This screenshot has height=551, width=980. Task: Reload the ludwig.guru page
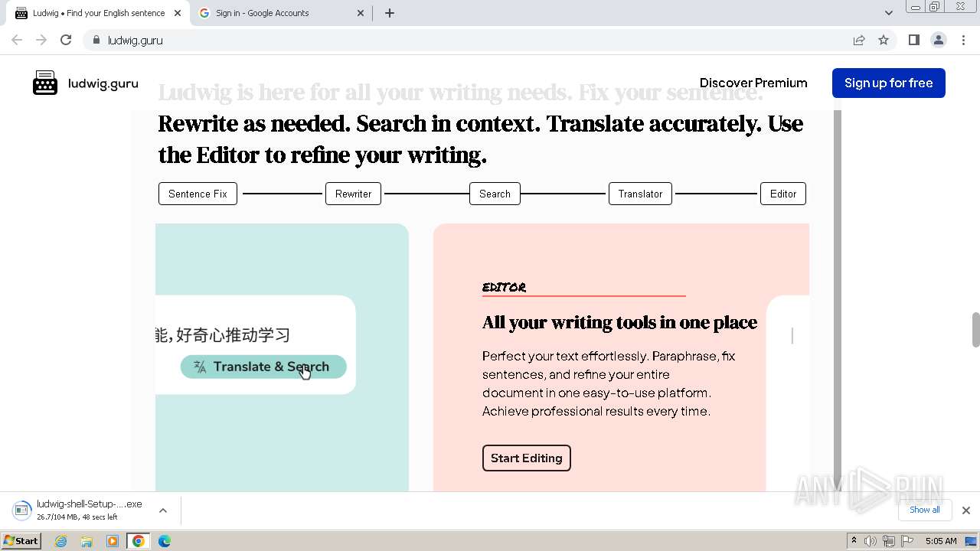click(66, 40)
